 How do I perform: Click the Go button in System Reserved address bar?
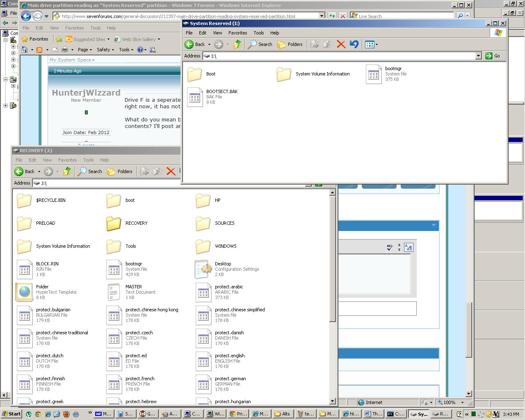[493, 56]
